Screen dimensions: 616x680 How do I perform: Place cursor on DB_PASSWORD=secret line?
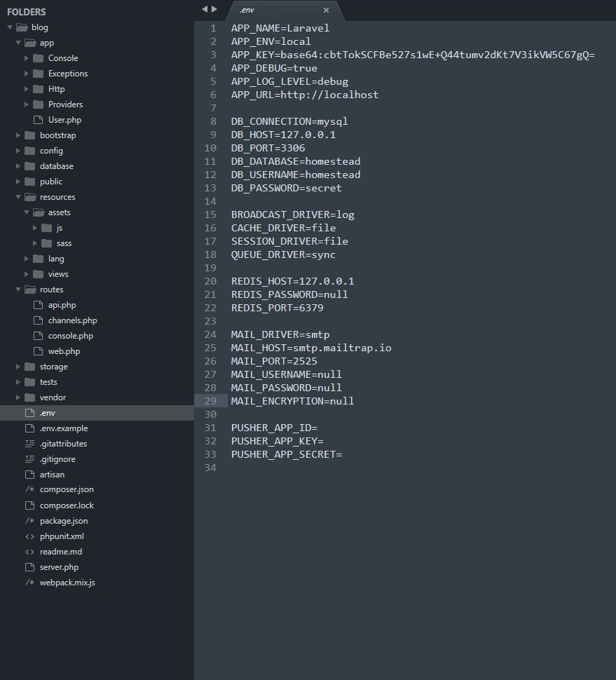(x=287, y=188)
